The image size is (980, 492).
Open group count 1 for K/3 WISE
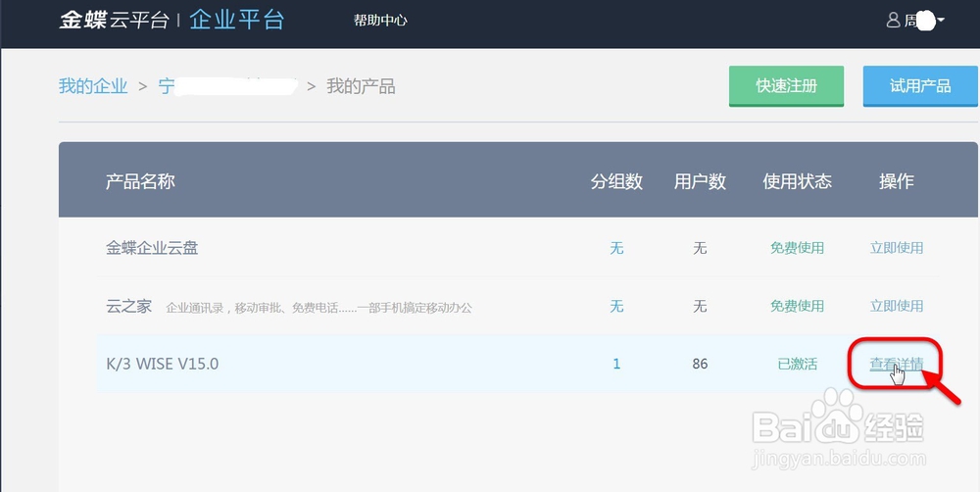[x=616, y=364]
